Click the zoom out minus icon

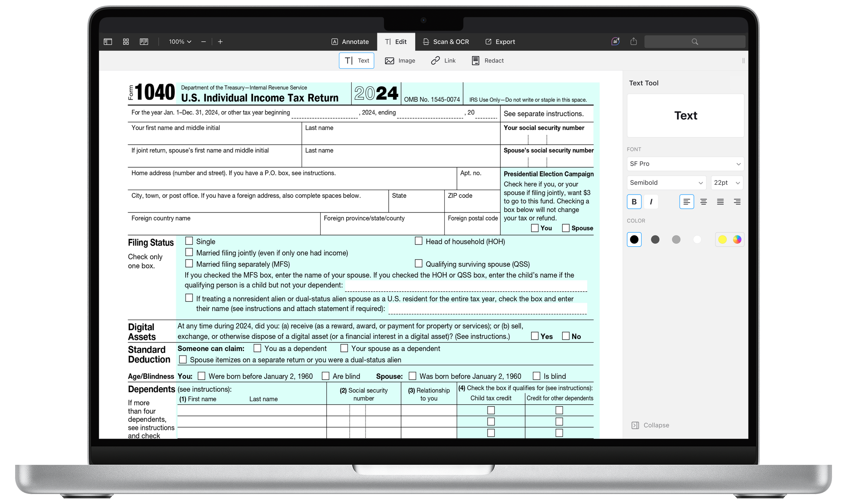pyautogui.click(x=204, y=42)
